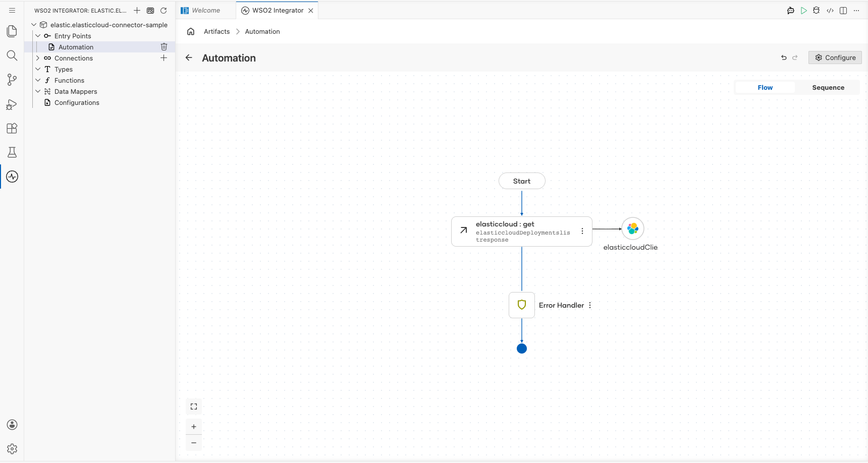Open options menu of elasticcloud get node
The width and height of the screenshot is (868, 463).
tap(582, 231)
